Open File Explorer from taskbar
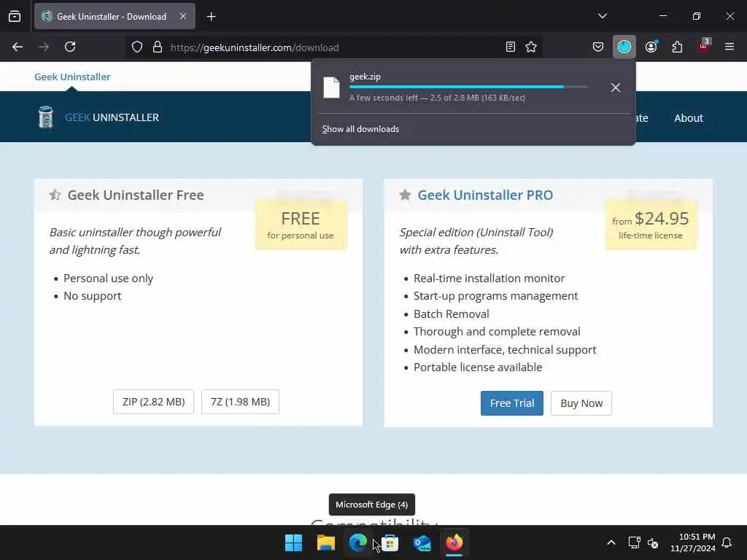 (326, 542)
